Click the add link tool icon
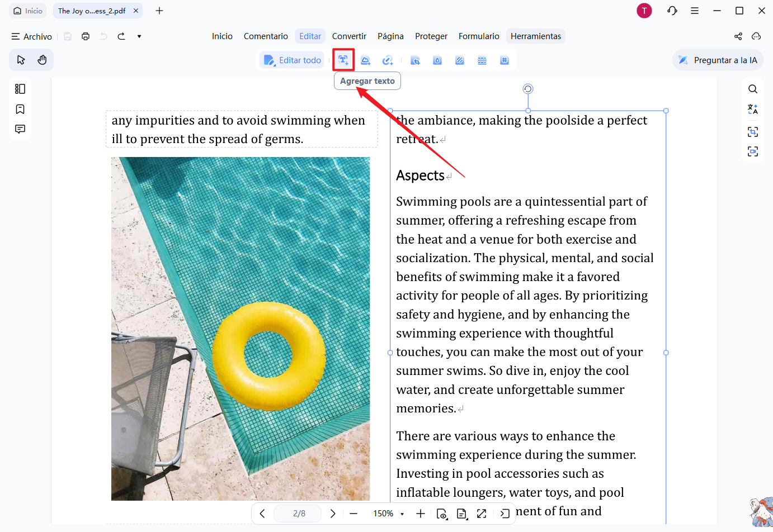 388,60
